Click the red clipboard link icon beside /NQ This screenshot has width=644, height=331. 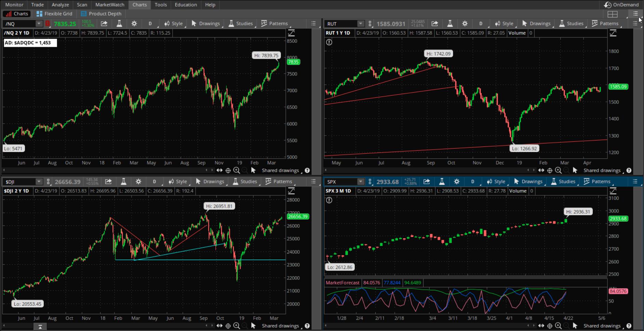click(x=48, y=24)
